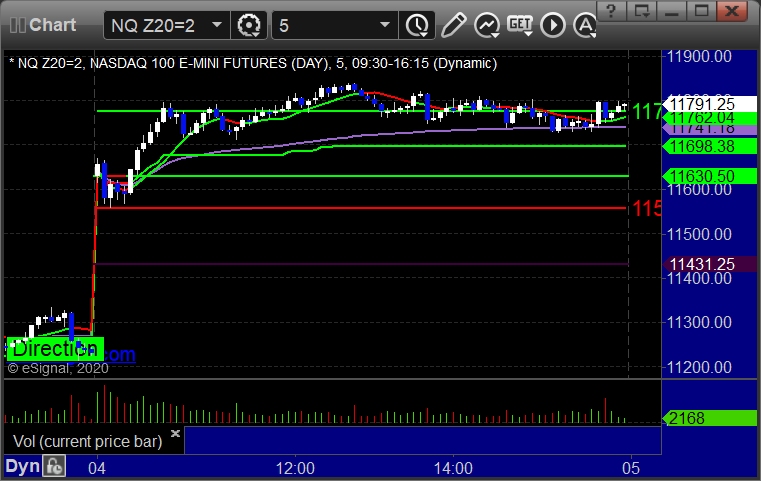Click the green 117 level line label
This screenshot has height=481, width=761.
(646, 112)
